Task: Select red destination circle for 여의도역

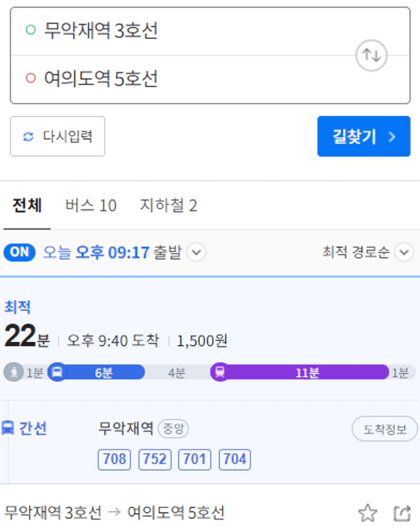Action: (30, 78)
